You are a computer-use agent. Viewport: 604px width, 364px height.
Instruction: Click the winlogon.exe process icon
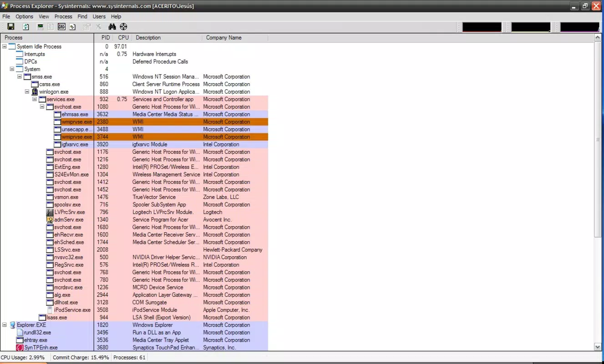pyautogui.click(x=35, y=92)
